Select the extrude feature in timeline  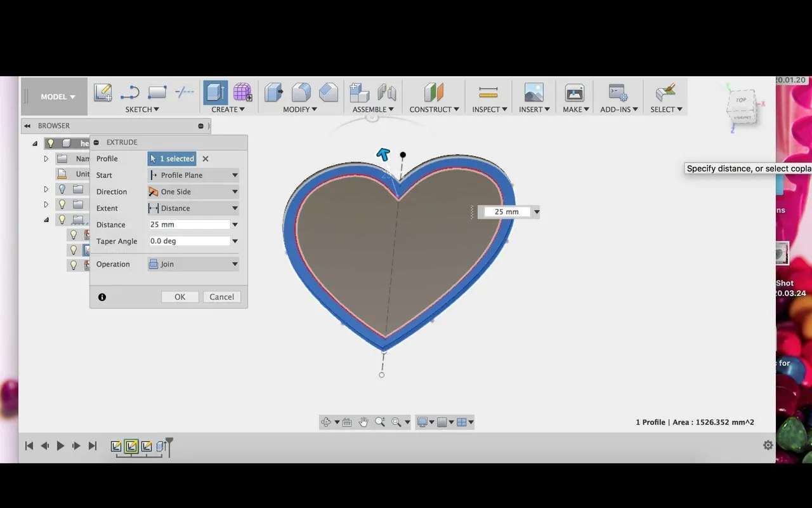[161, 446]
